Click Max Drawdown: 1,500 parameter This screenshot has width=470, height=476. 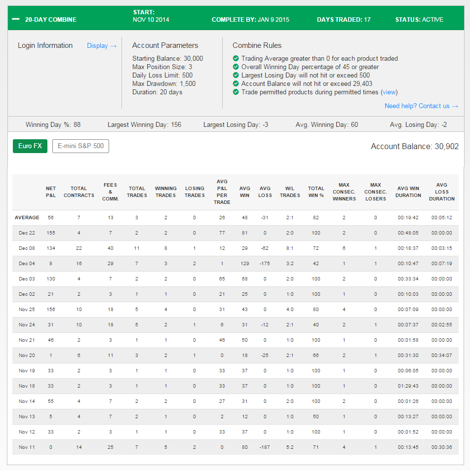(x=164, y=83)
